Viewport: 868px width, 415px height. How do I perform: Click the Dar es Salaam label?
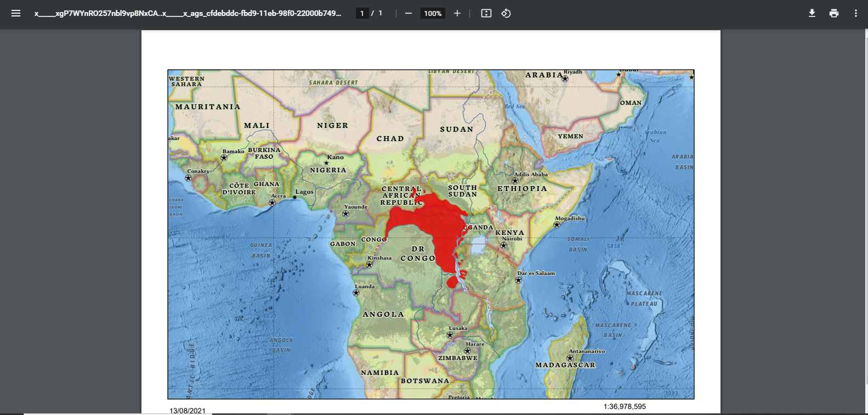click(x=536, y=273)
